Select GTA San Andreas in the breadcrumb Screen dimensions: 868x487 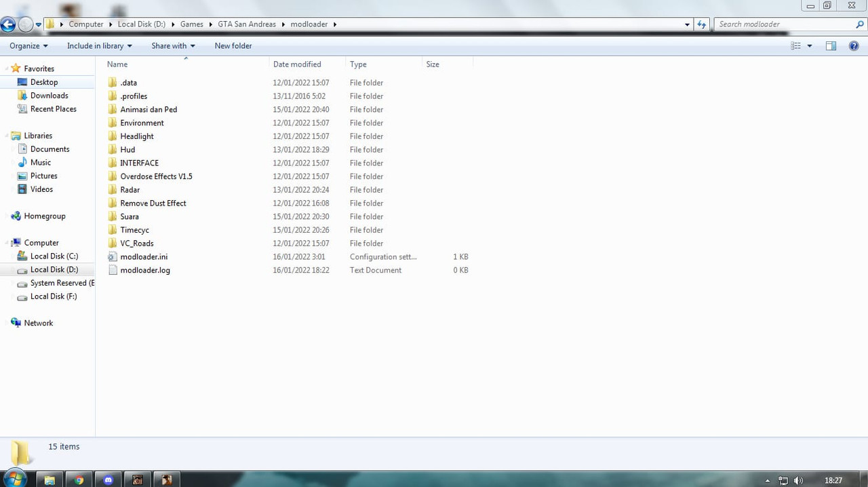(247, 24)
